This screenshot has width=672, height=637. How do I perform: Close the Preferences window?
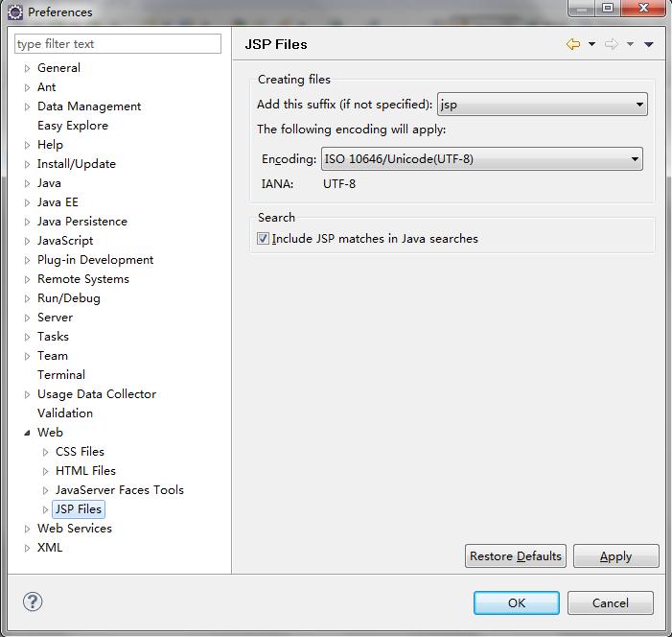point(643,8)
